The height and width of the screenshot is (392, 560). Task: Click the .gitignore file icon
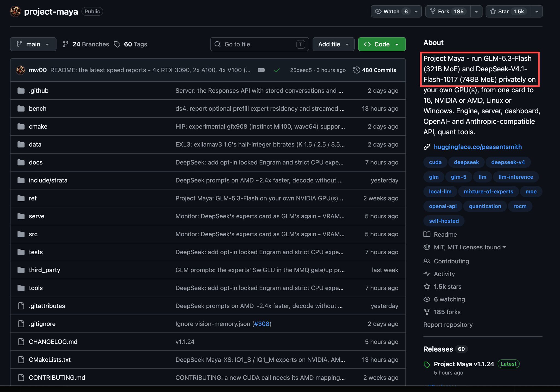point(21,324)
